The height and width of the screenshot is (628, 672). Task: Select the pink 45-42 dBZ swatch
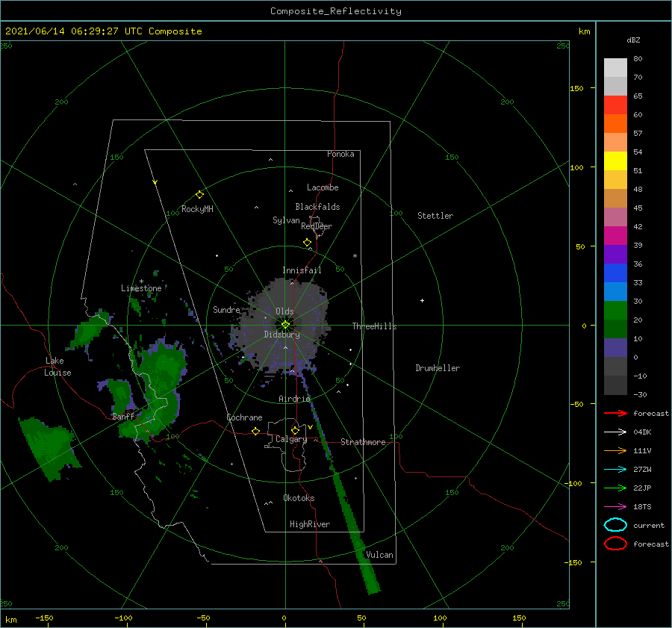615,217
